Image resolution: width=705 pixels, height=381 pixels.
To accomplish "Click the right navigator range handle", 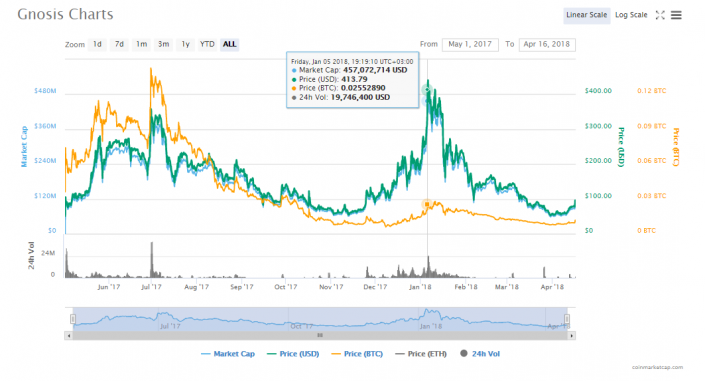I will [x=567, y=319].
